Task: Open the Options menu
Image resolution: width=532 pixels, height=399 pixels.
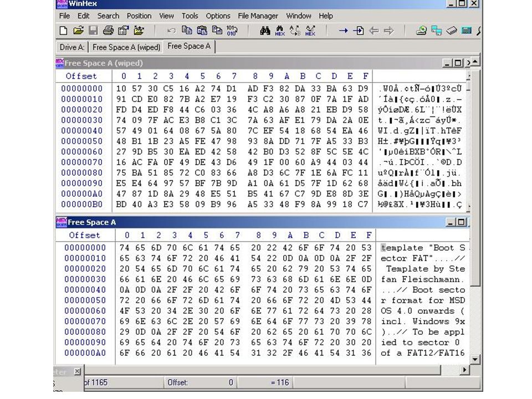Action: (218, 16)
